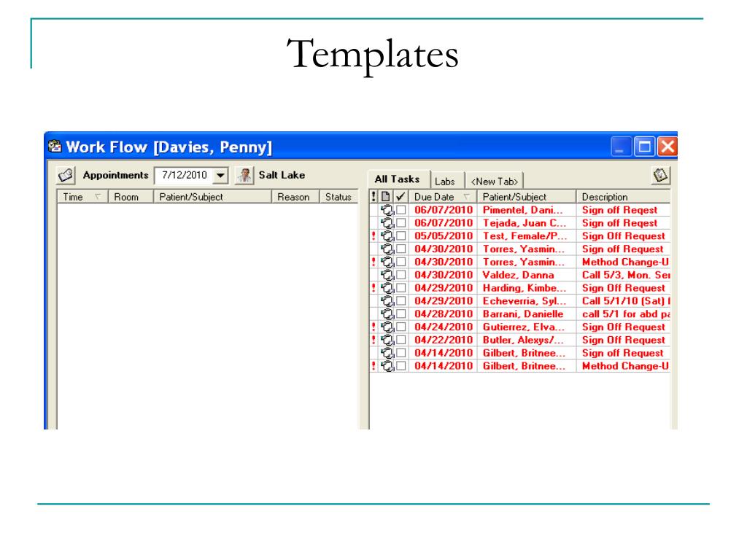
Task: Open the task notepad icon at top right
Action: click(x=660, y=175)
